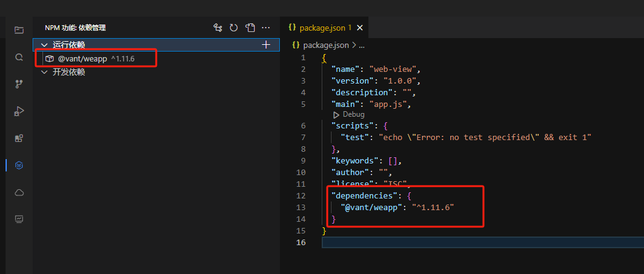Viewport: 644px width, 274px height.
Task: Open the cloud icon in activity bar
Action: [x=19, y=192]
